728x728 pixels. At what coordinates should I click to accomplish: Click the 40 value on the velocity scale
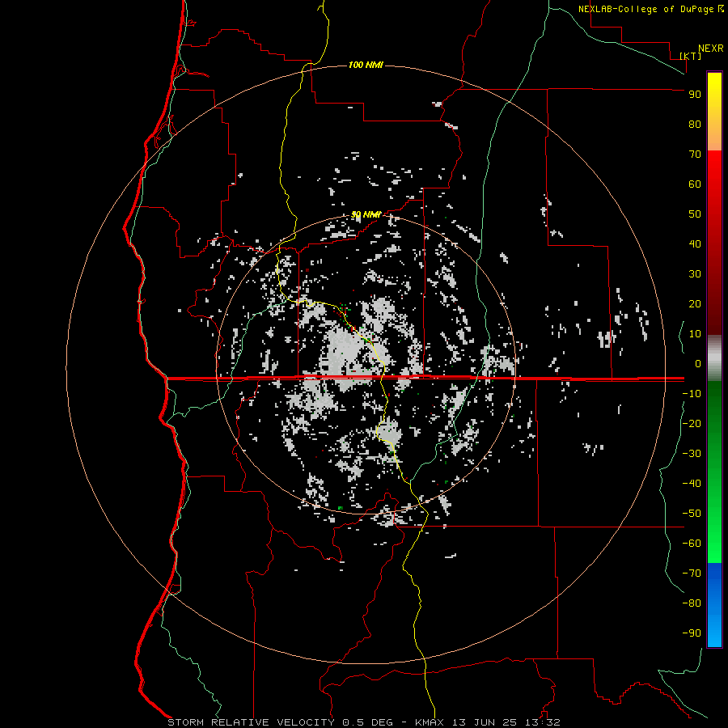[x=695, y=243]
